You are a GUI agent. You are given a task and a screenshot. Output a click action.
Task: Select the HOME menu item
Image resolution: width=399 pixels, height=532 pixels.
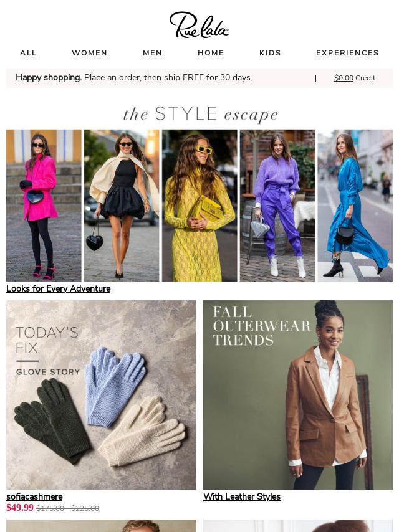[211, 53]
